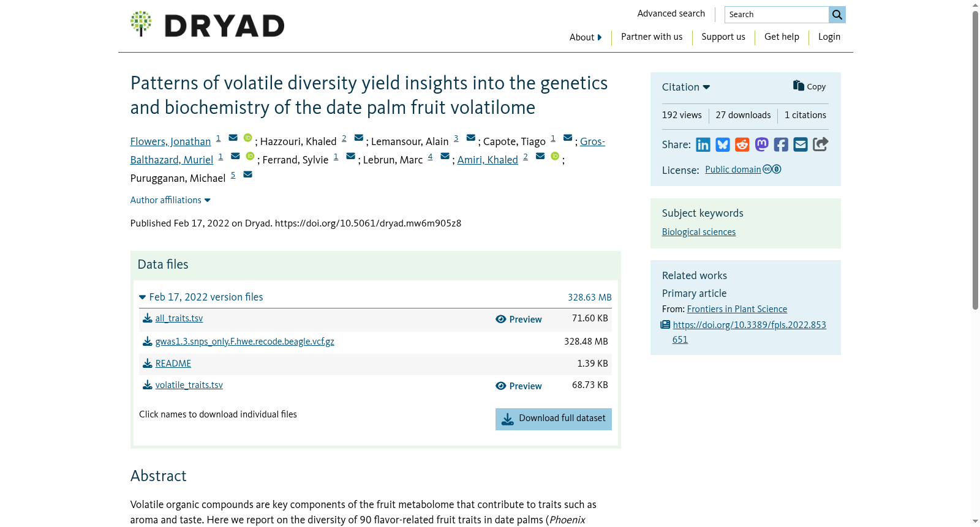The height and width of the screenshot is (527, 980).
Task: Open Support us menu item
Action: point(723,37)
